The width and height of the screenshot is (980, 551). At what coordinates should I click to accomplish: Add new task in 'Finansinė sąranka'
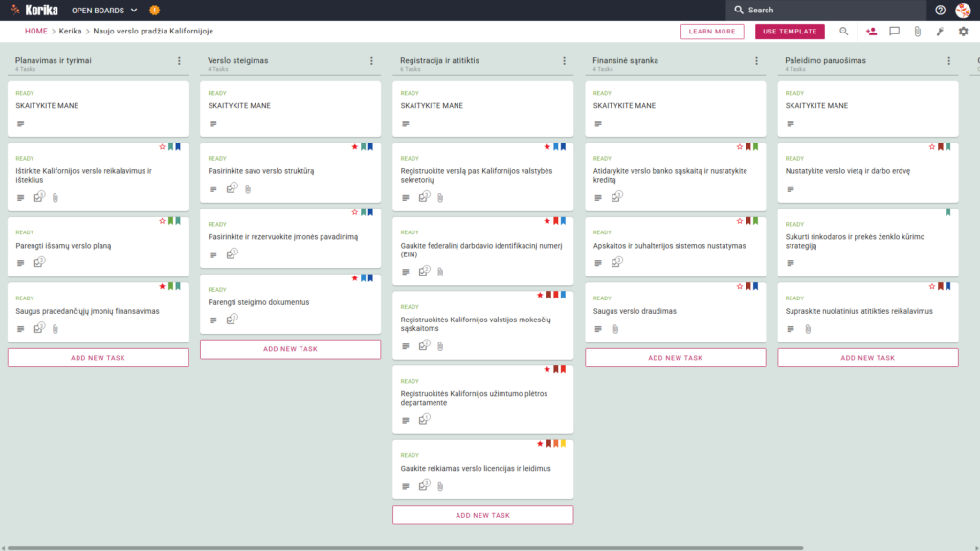coord(676,358)
